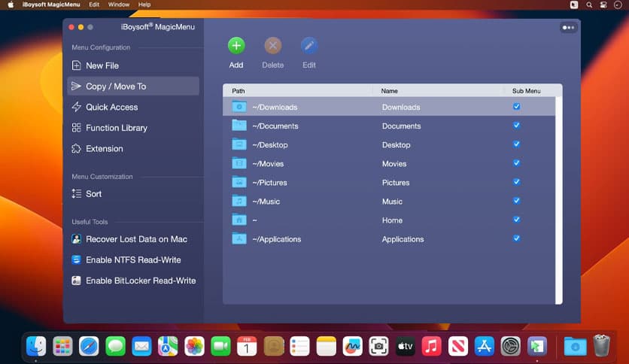Click the ~/Documents folder icon

click(239, 126)
